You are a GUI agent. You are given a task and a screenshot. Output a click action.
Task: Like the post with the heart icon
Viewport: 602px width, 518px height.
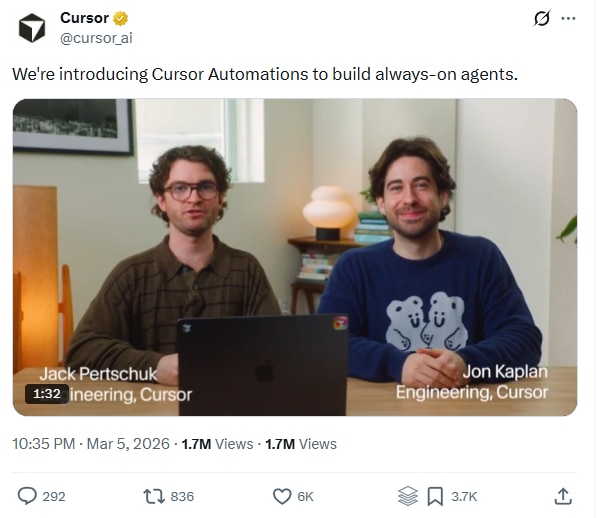click(x=282, y=496)
